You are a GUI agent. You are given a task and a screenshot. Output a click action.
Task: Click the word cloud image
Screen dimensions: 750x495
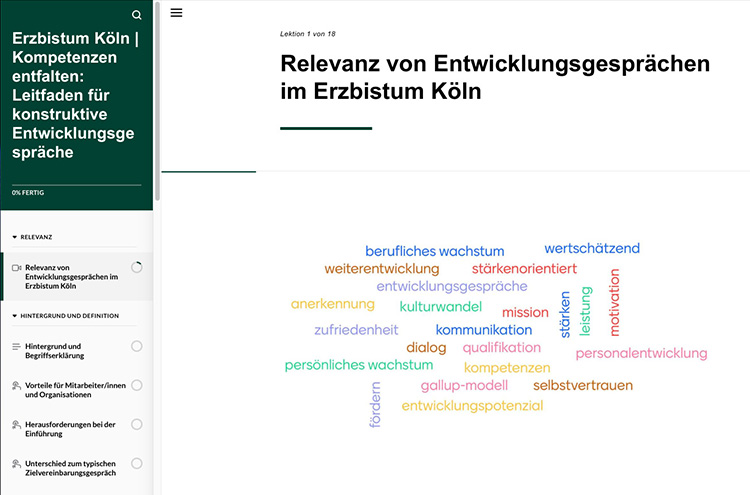(x=496, y=336)
